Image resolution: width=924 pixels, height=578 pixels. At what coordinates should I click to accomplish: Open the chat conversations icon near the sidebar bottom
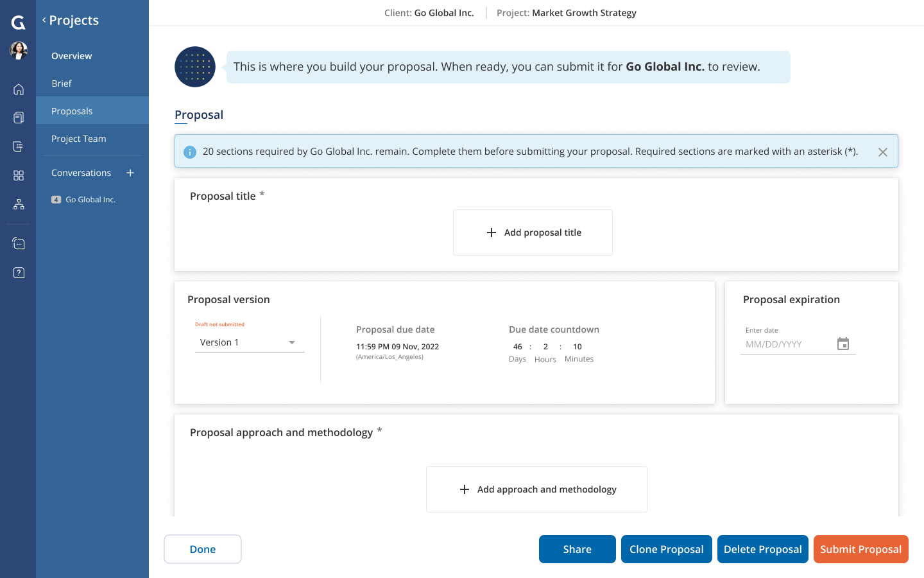(18, 243)
